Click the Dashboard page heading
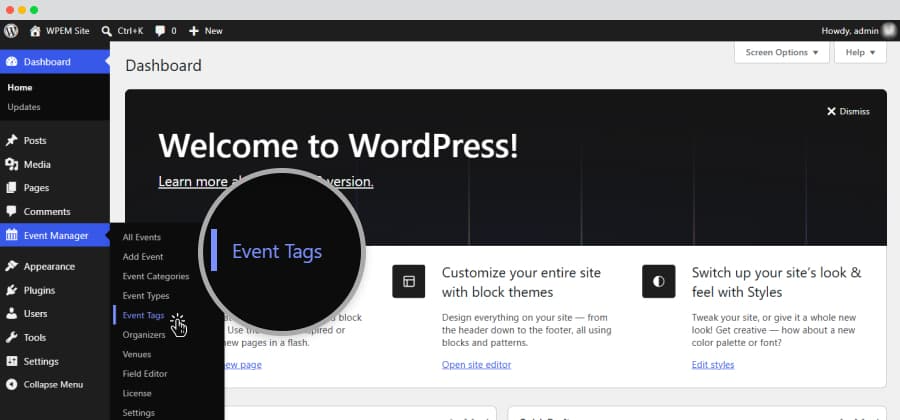The width and height of the screenshot is (900, 420). point(164,66)
